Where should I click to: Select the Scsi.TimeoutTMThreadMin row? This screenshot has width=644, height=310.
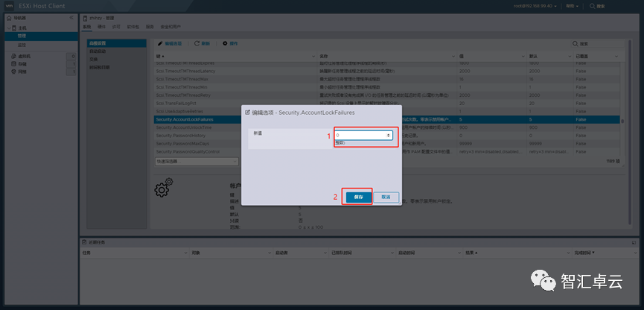coord(387,87)
